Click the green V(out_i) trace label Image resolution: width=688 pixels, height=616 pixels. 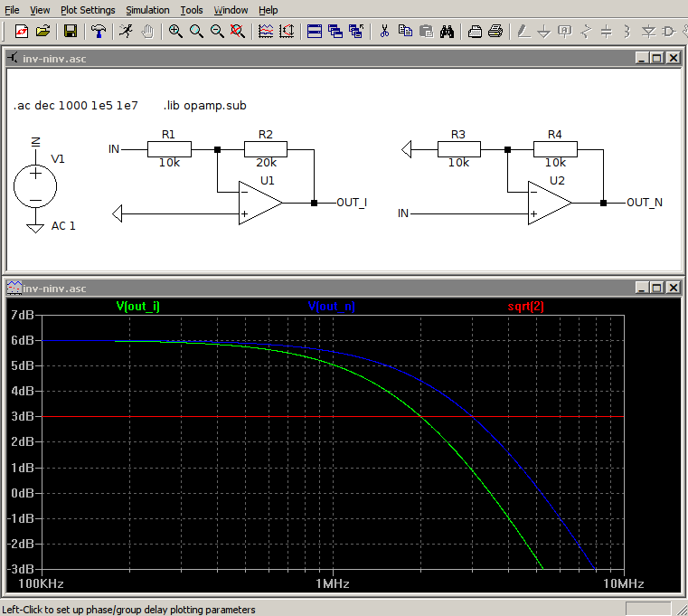137,306
